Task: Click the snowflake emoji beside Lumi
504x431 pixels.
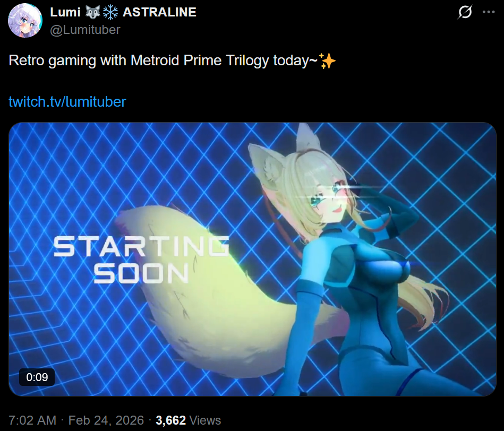Action: tap(110, 12)
